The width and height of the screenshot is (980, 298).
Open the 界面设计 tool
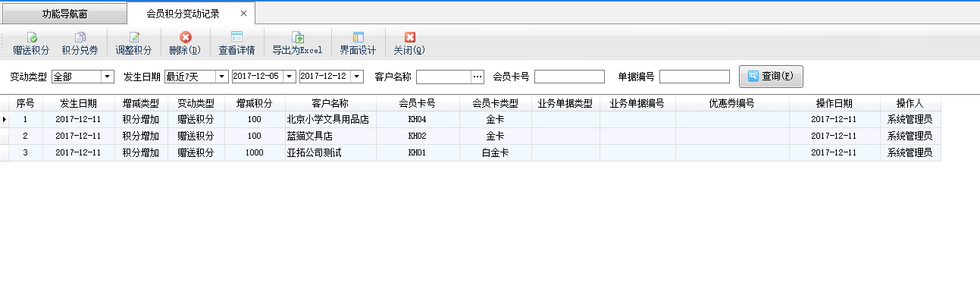click(358, 37)
